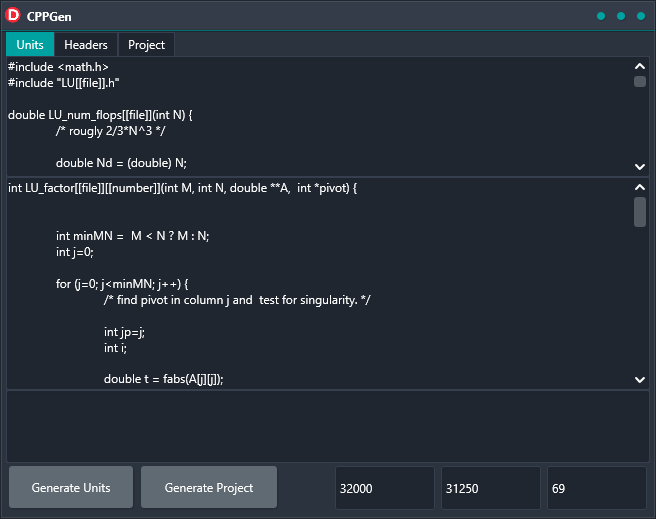Click down arrow in the LU_factor editor
656x519 pixels.
pyautogui.click(x=640, y=379)
